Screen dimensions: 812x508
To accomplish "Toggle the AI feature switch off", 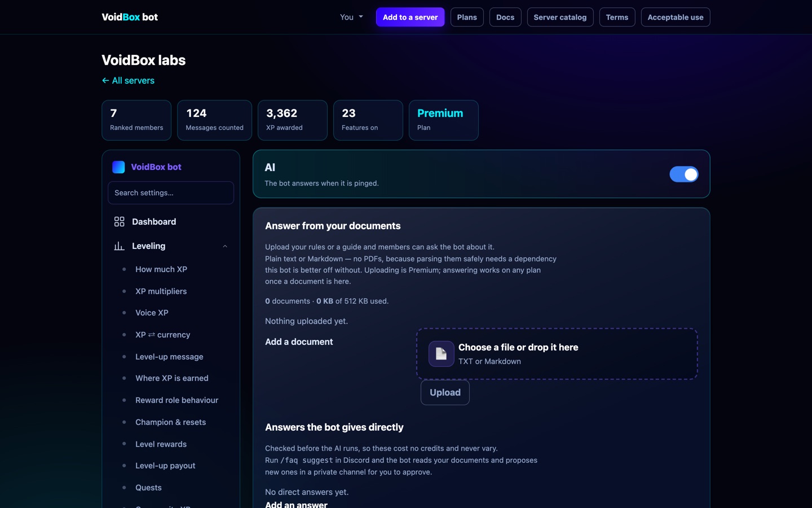I will [683, 174].
